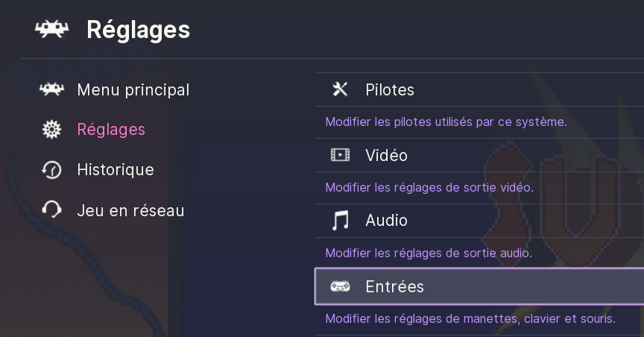Click the video output settings description text
The image size is (644, 337).
point(429,187)
